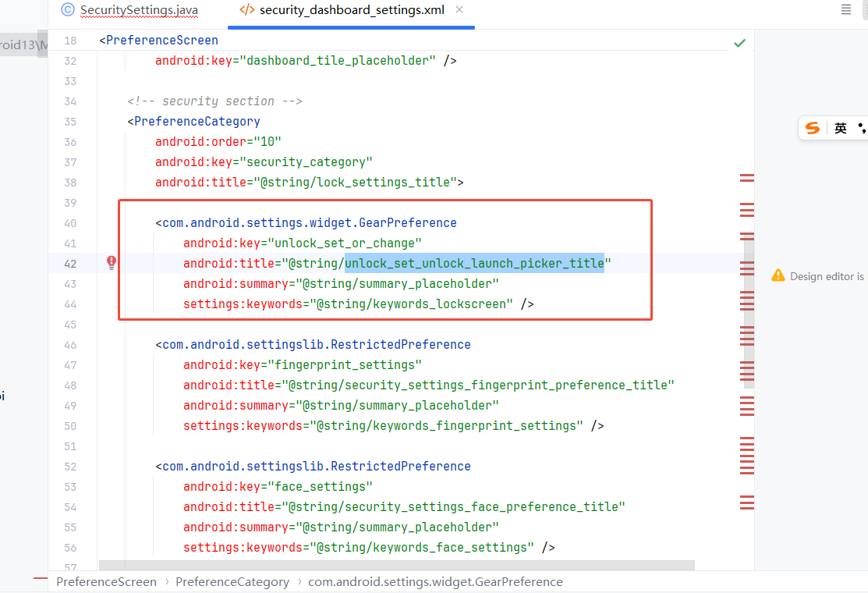Click the keywords_face_settings string reference
868x593 pixels.
(422, 548)
